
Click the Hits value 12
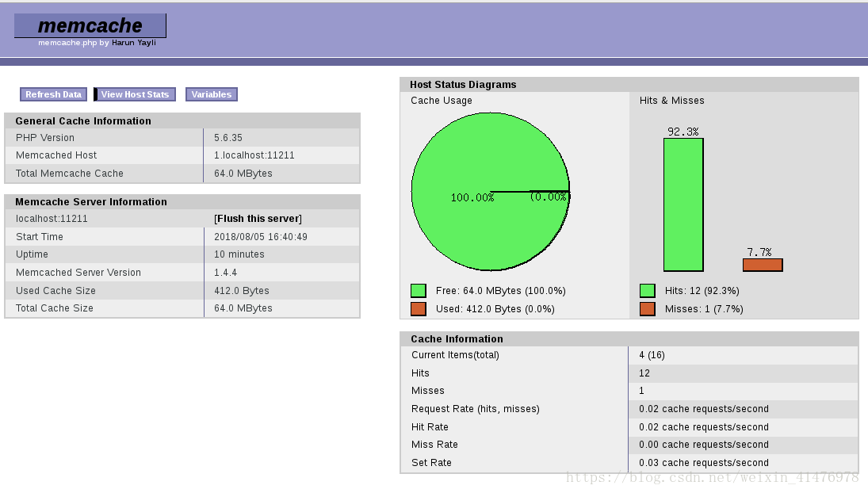(x=644, y=373)
